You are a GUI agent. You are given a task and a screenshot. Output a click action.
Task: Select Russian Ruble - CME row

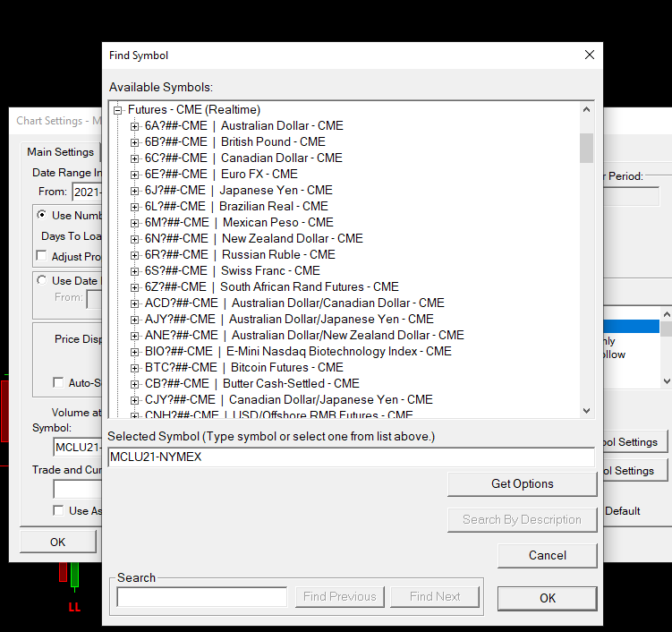coord(240,254)
